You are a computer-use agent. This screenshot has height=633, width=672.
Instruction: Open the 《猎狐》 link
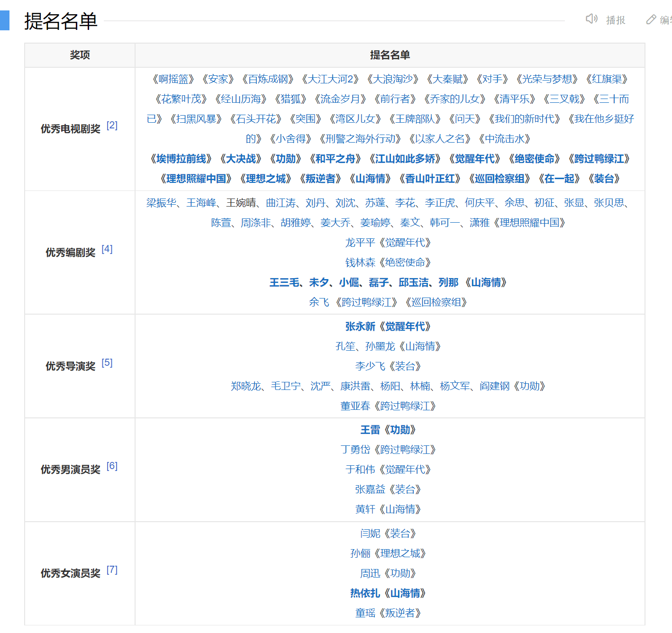[x=291, y=99]
